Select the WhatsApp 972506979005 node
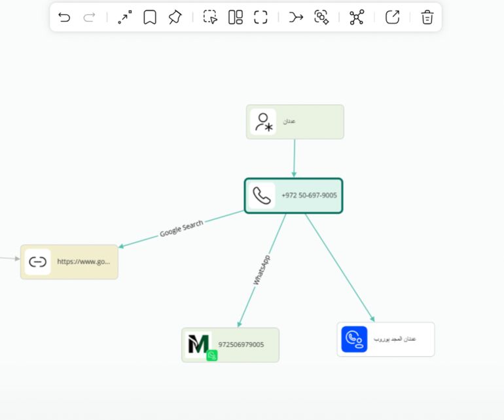The image size is (504, 420). point(230,345)
